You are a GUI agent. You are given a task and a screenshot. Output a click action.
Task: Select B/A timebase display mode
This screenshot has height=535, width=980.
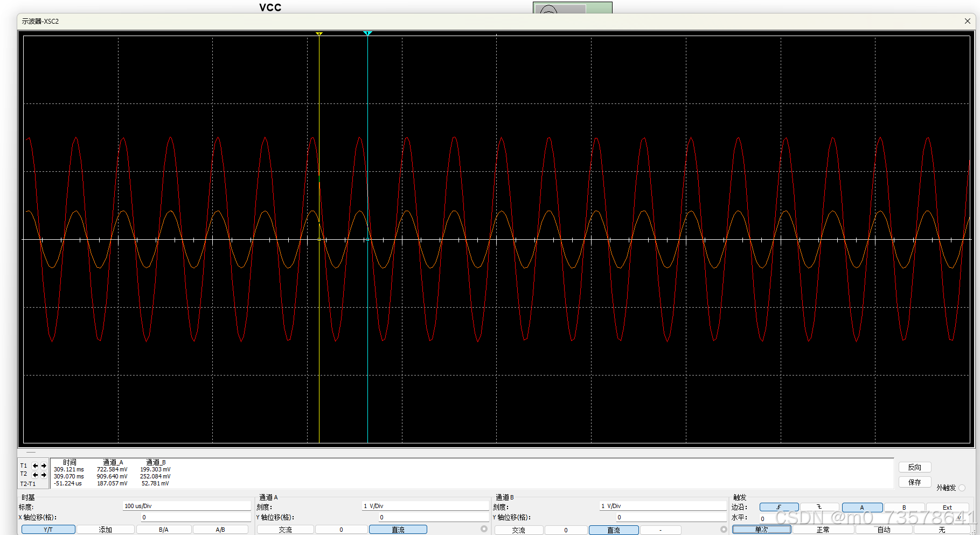tap(164, 530)
